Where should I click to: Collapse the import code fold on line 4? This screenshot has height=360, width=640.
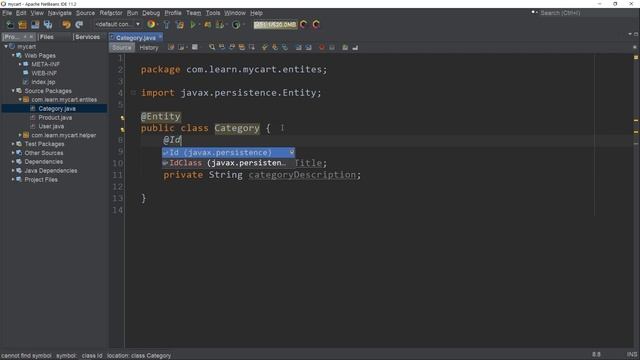133,93
